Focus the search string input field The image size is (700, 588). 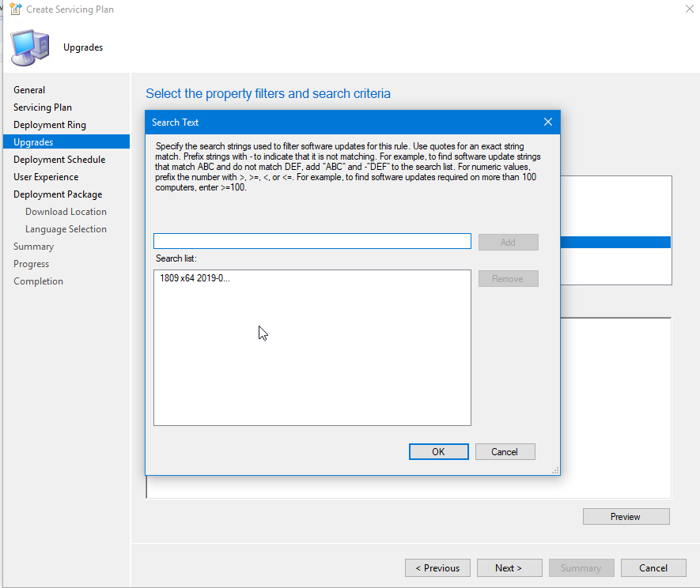[x=312, y=241]
